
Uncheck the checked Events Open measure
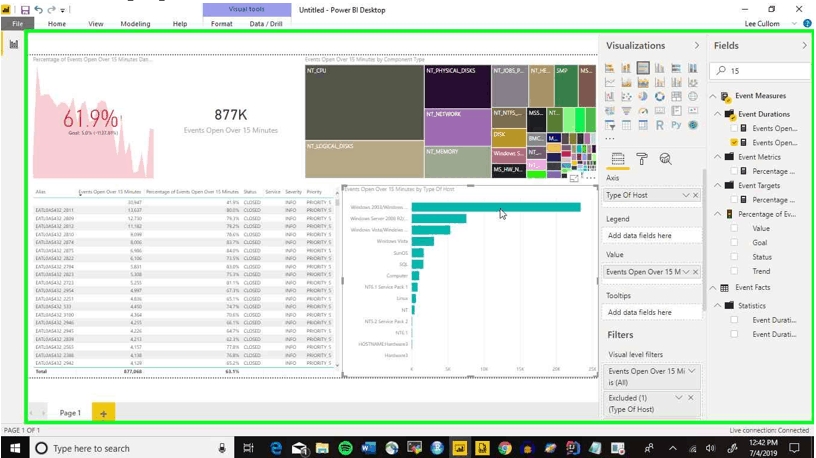pos(734,142)
